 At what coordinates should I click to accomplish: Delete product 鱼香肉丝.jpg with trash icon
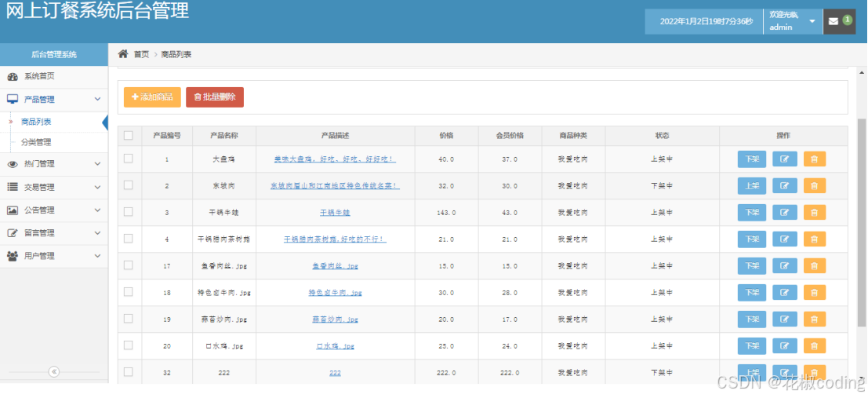[x=815, y=265]
